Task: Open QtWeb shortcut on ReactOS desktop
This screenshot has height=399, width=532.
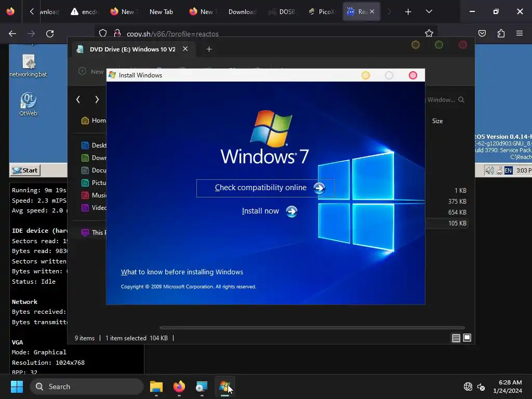Action: pyautogui.click(x=28, y=104)
